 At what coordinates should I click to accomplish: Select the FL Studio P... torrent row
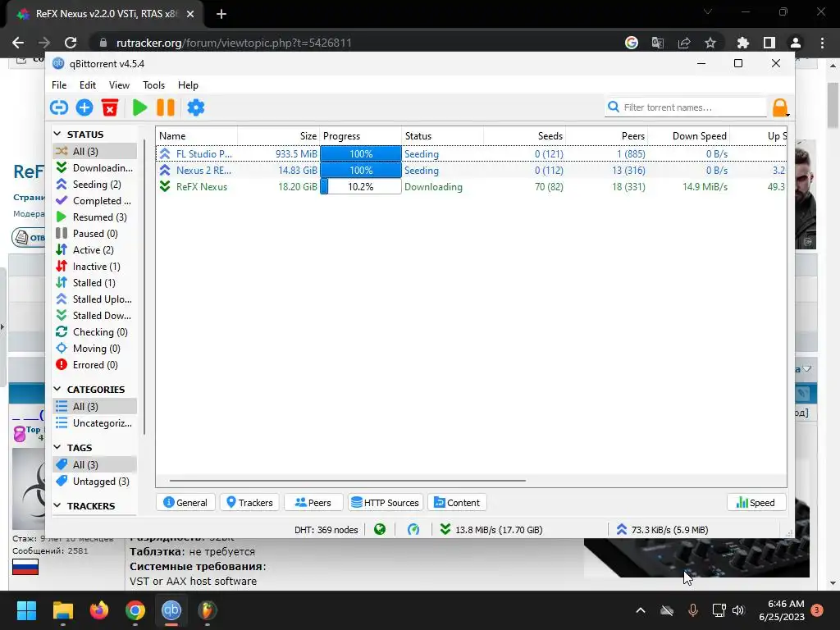click(x=472, y=153)
